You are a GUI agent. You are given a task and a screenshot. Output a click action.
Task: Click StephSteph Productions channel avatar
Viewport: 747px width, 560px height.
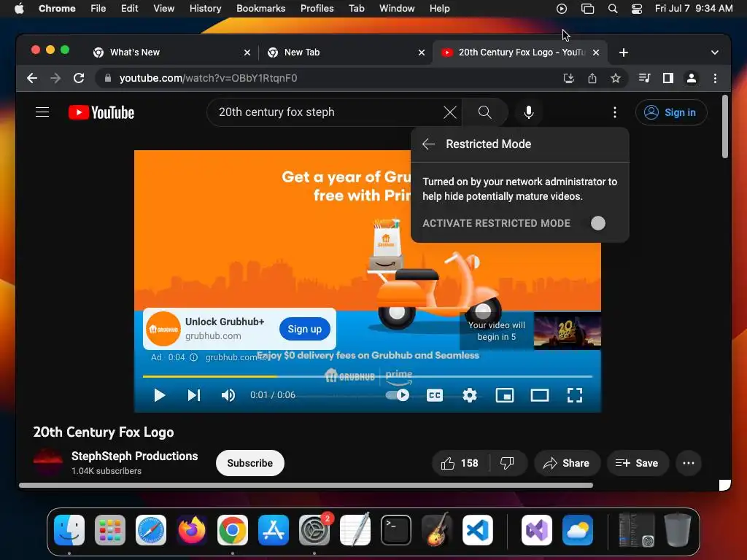[47, 463]
